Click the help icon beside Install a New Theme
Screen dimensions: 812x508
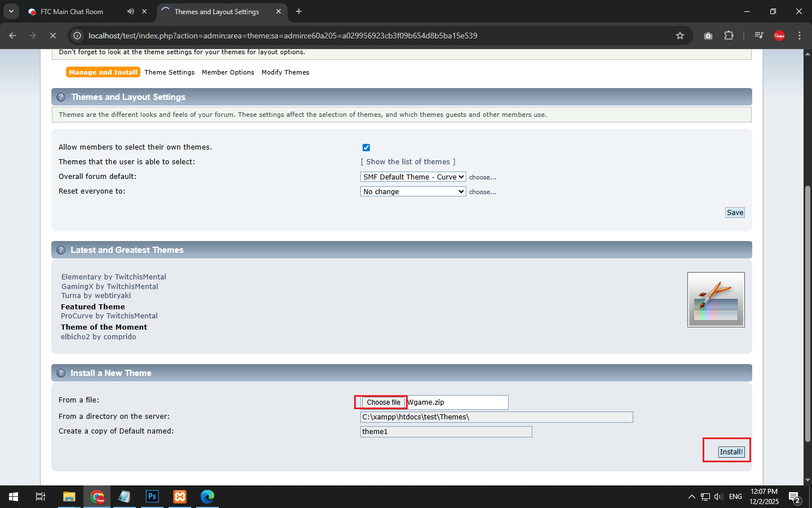coord(61,373)
